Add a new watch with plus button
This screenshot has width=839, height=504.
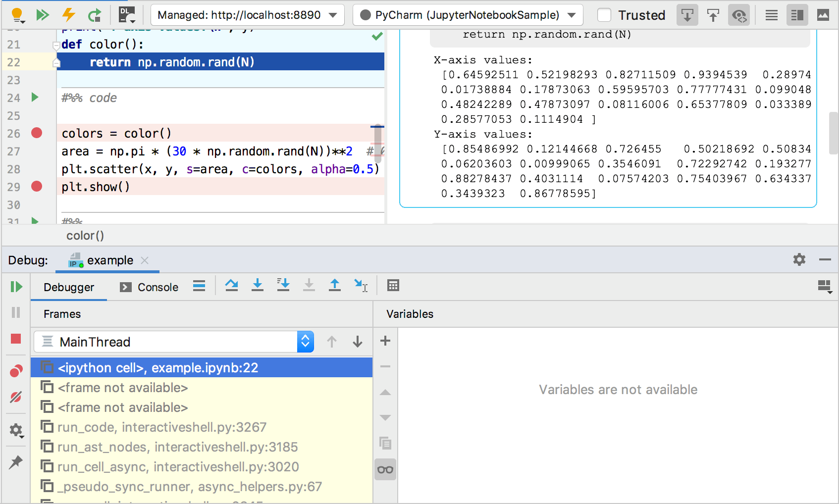pyautogui.click(x=385, y=341)
